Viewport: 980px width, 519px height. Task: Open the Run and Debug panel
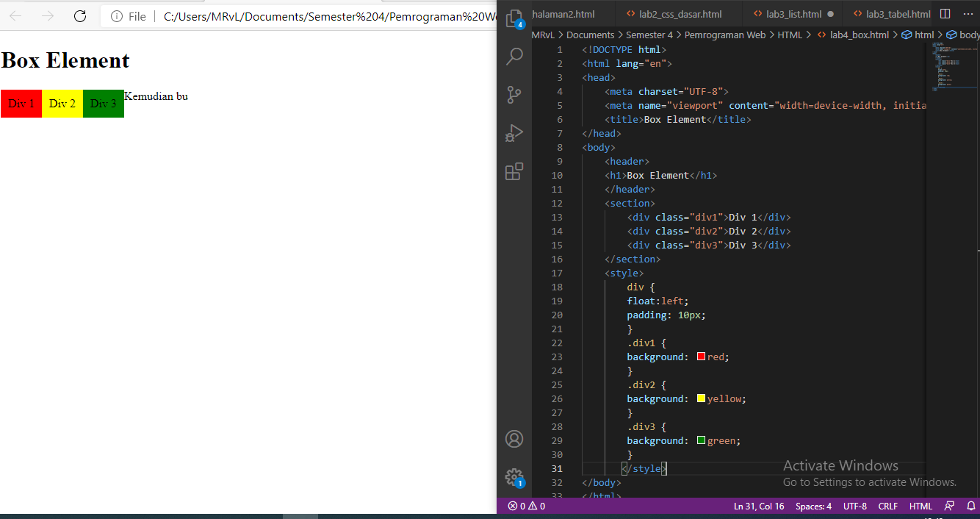[x=514, y=132]
